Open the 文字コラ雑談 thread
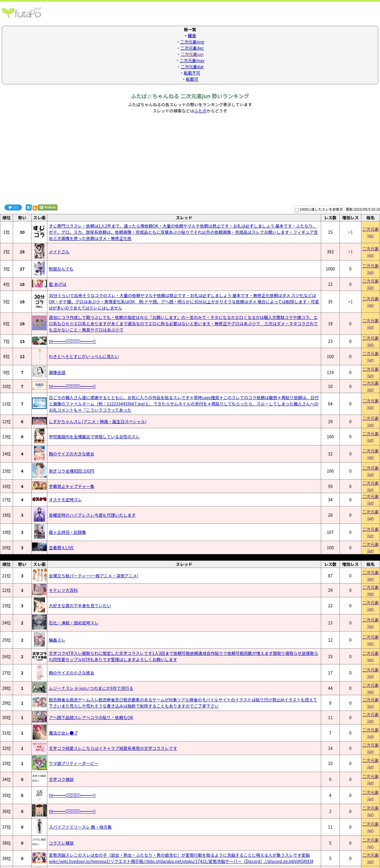This screenshot has width=380, height=868. pyautogui.click(x=61, y=779)
